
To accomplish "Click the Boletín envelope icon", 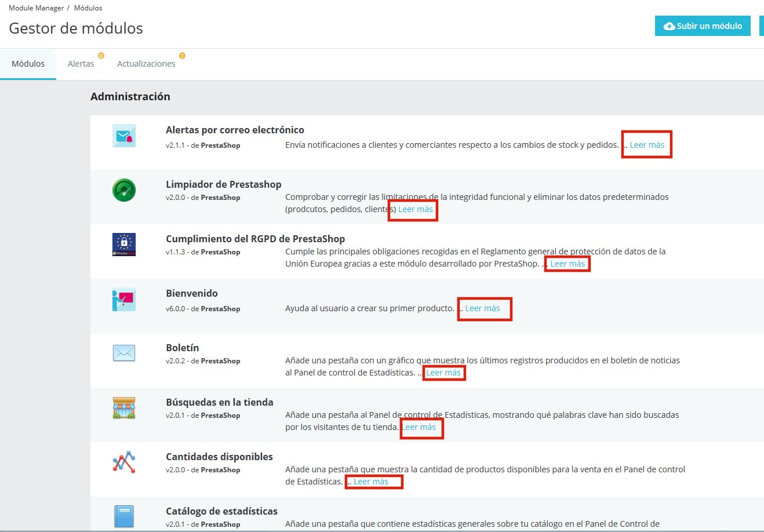I will point(124,353).
